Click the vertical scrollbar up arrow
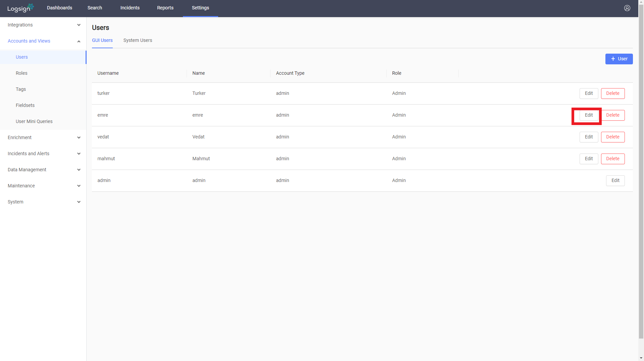 [x=641, y=2]
